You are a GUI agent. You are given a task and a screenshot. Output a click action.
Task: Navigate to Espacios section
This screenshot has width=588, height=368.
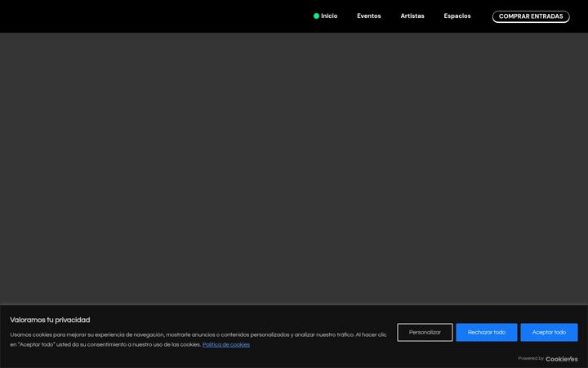tap(457, 16)
